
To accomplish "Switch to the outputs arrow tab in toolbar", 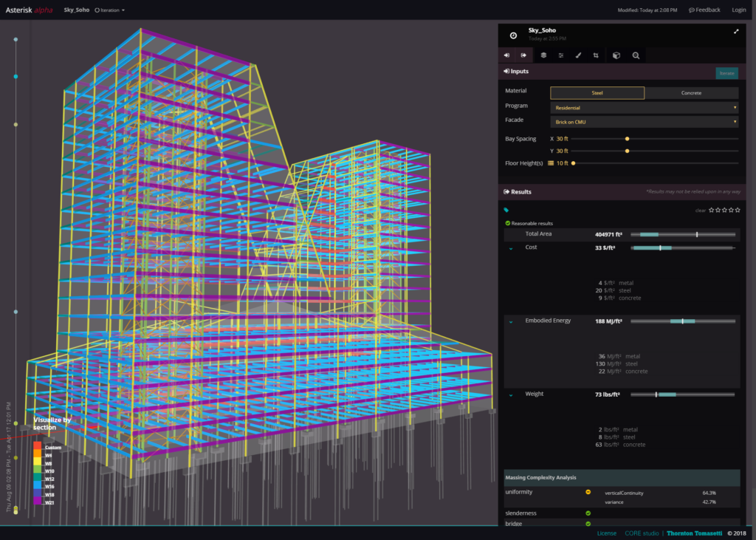I will point(523,55).
